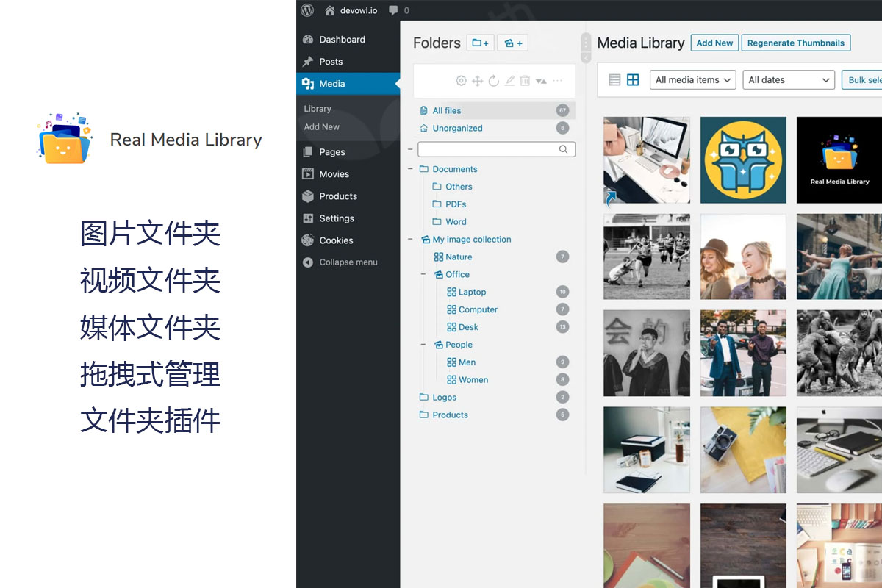Collapse the Office collection

click(x=423, y=275)
